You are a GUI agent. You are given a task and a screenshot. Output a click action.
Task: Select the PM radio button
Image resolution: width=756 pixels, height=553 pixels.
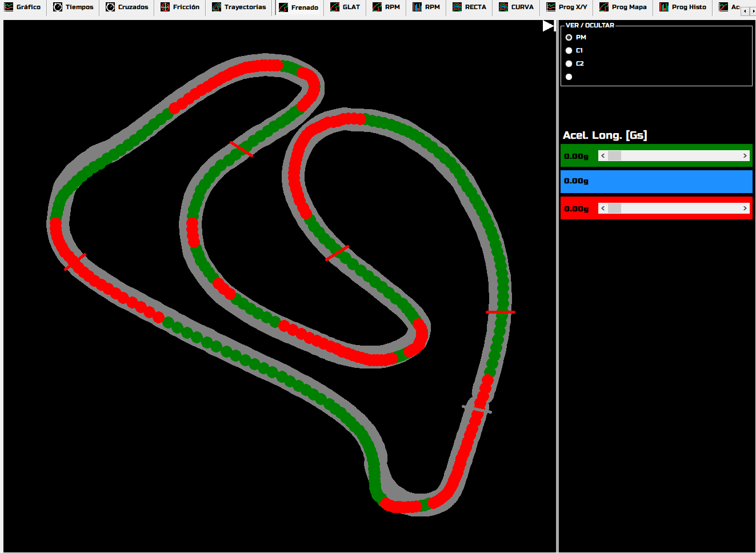(x=569, y=37)
